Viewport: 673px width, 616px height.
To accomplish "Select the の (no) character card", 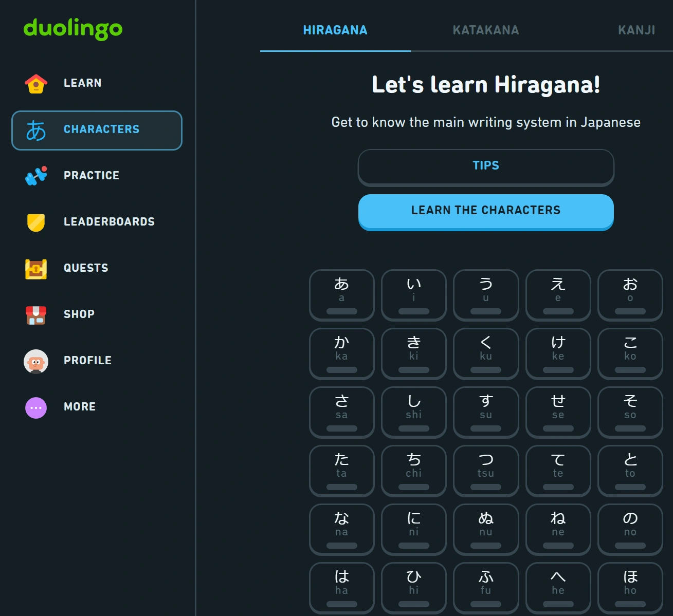I will (630, 529).
